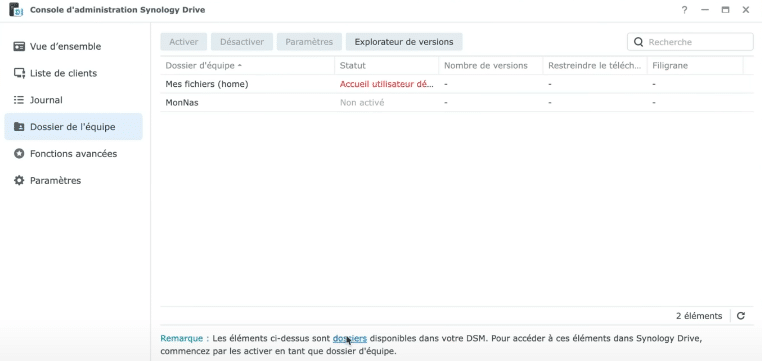Screen dimensions: 762x361
Task: Click the Statut column header
Action: 386,66
